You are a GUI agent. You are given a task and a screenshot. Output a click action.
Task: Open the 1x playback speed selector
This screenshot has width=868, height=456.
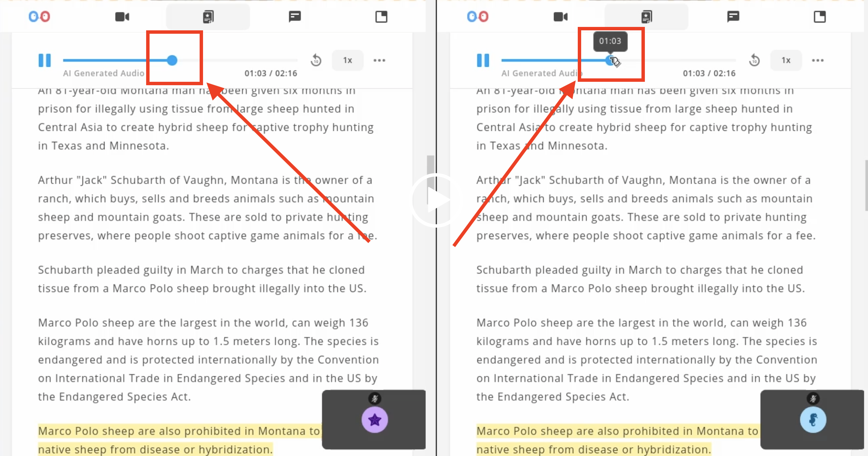coord(347,60)
